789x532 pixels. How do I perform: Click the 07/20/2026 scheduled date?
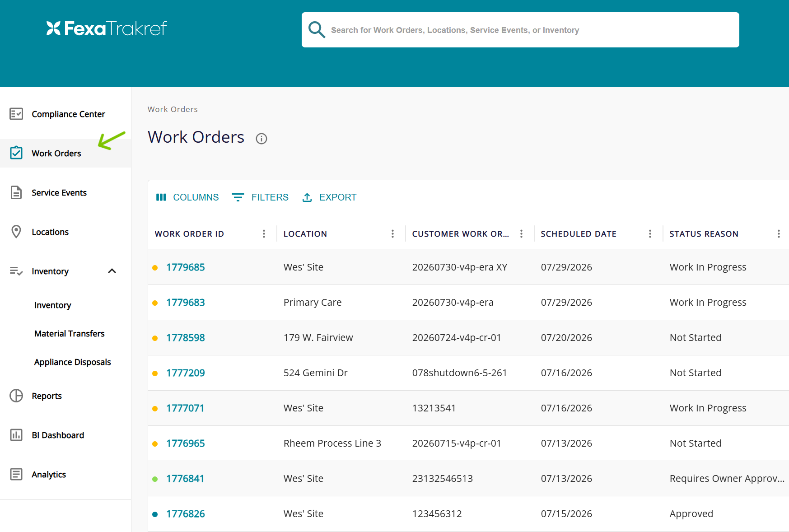[566, 338]
